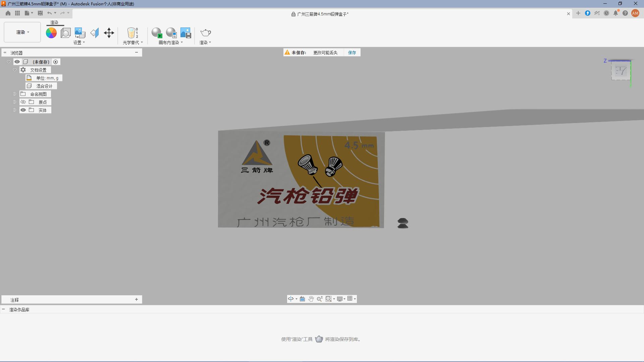
Task: Open the Orbit tool dropdown arrow
Action: tap(297, 299)
